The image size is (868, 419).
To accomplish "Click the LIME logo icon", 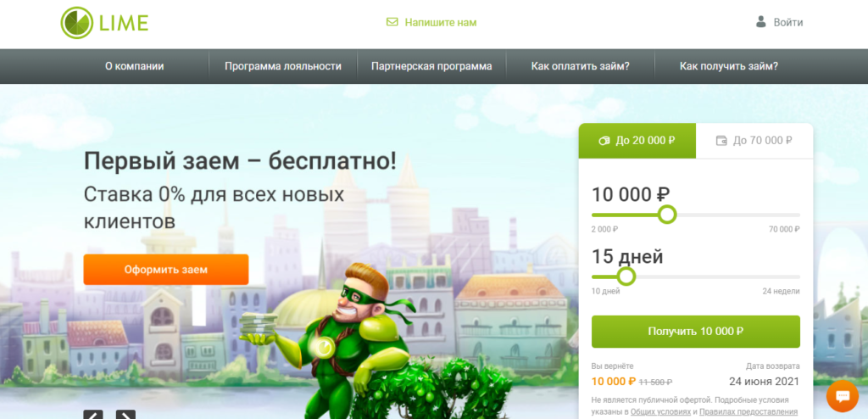I will (x=76, y=23).
